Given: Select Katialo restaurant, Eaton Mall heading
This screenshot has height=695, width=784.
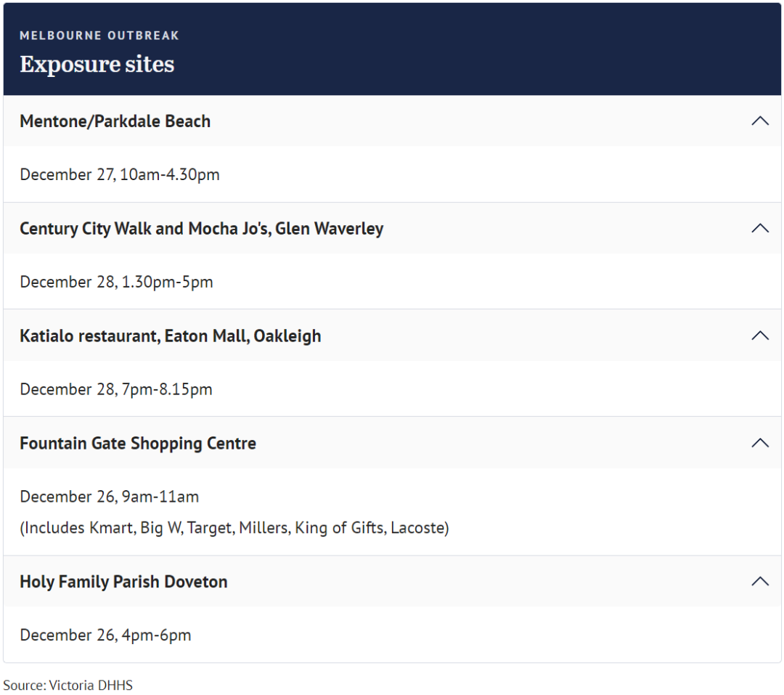Looking at the screenshot, I should coord(170,336).
